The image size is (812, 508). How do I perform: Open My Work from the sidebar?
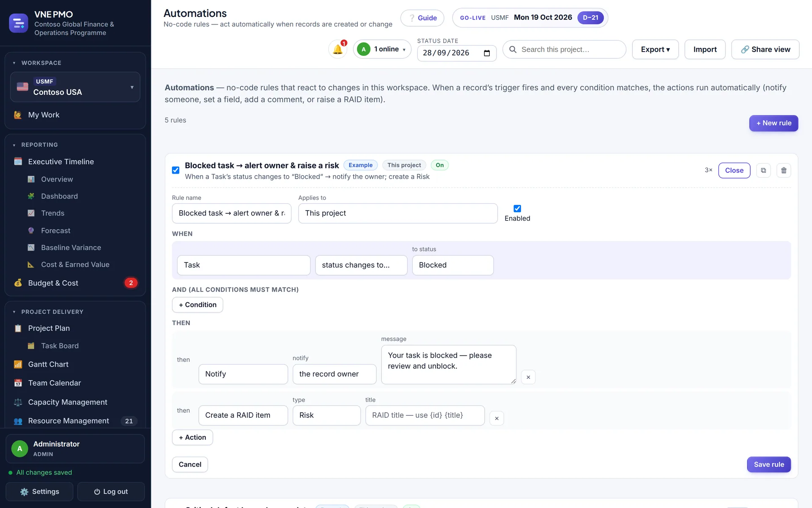(x=75, y=115)
